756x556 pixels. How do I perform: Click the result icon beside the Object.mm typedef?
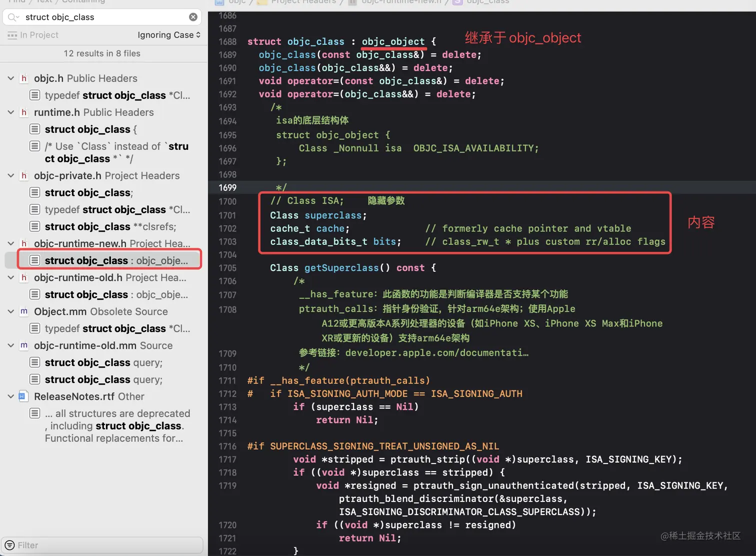[34, 328]
